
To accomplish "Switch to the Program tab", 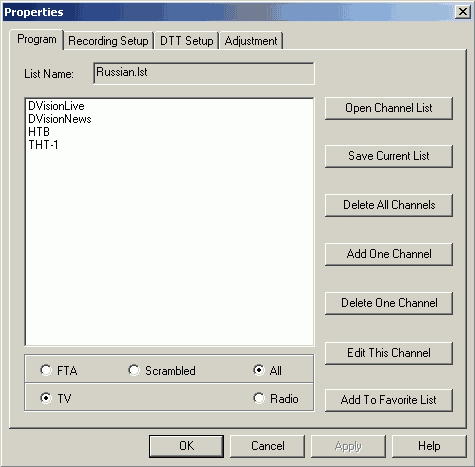I will [x=37, y=39].
